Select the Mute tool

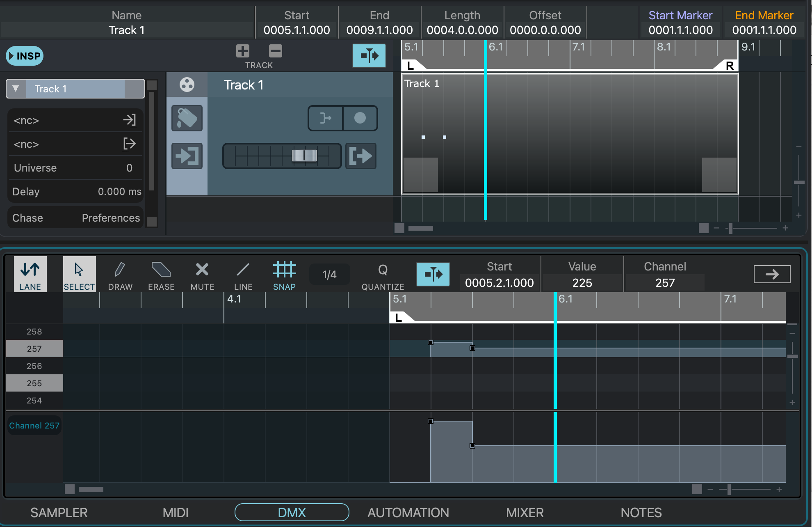202,274
